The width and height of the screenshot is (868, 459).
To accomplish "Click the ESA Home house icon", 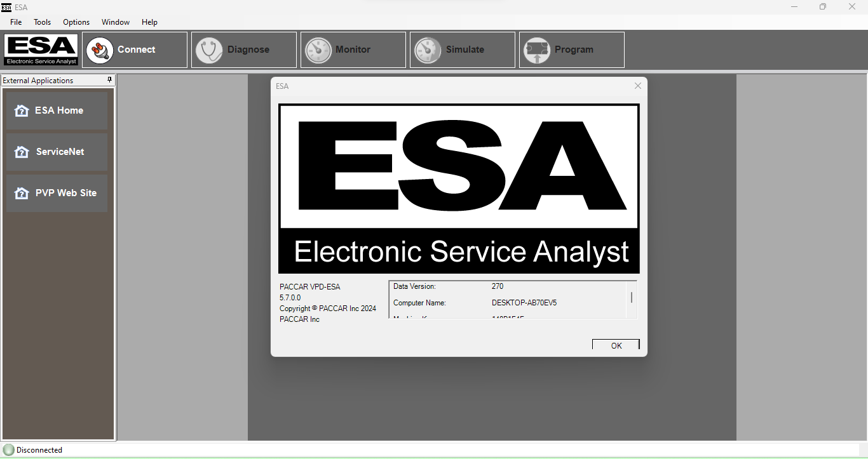I will pos(22,110).
